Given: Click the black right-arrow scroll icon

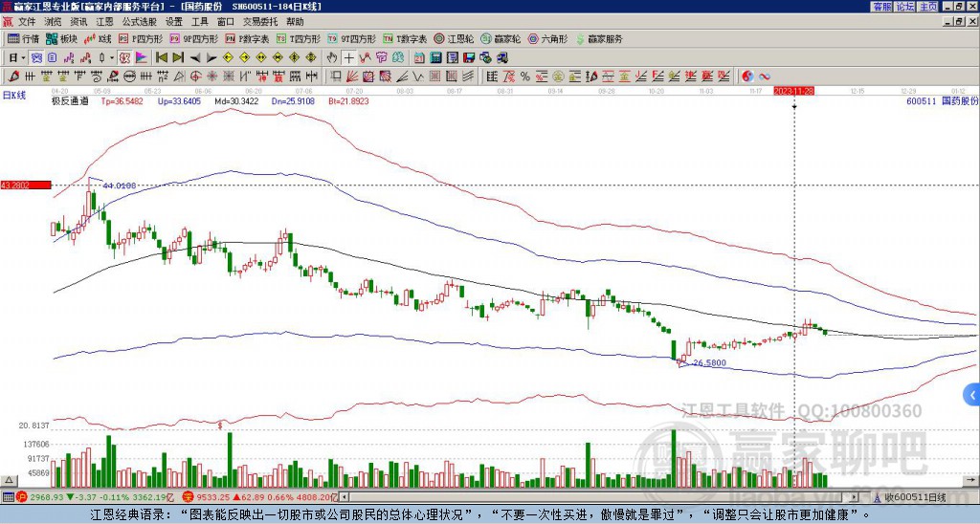Looking at the screenshot, I should pyautogui.click(x=212, y=58).
